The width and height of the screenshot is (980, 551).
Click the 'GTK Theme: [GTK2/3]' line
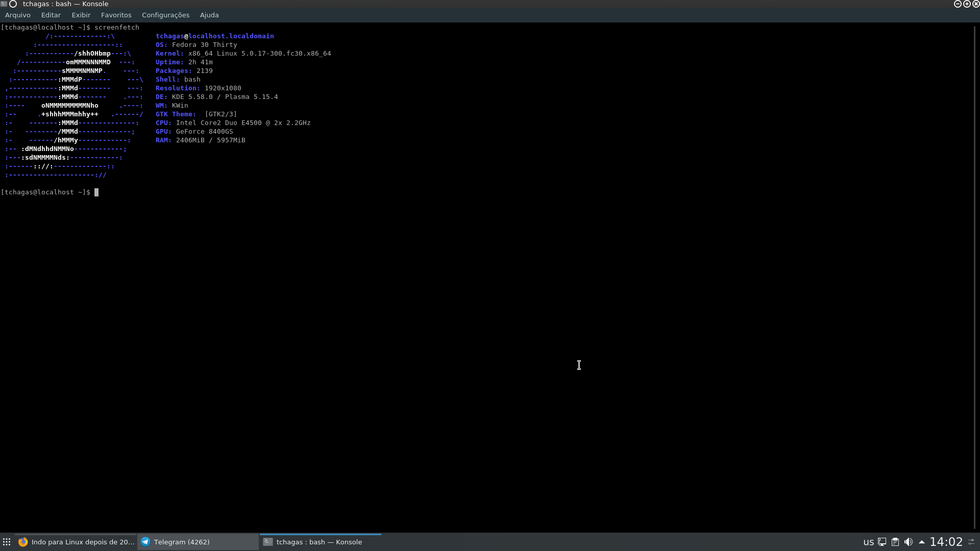pos(197,114)
